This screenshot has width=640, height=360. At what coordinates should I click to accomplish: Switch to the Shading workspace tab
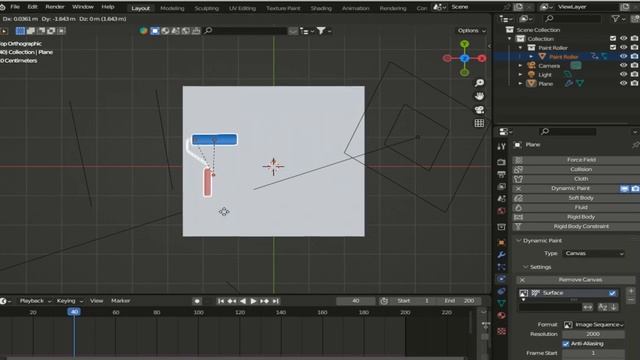click(x=321, y=8)
